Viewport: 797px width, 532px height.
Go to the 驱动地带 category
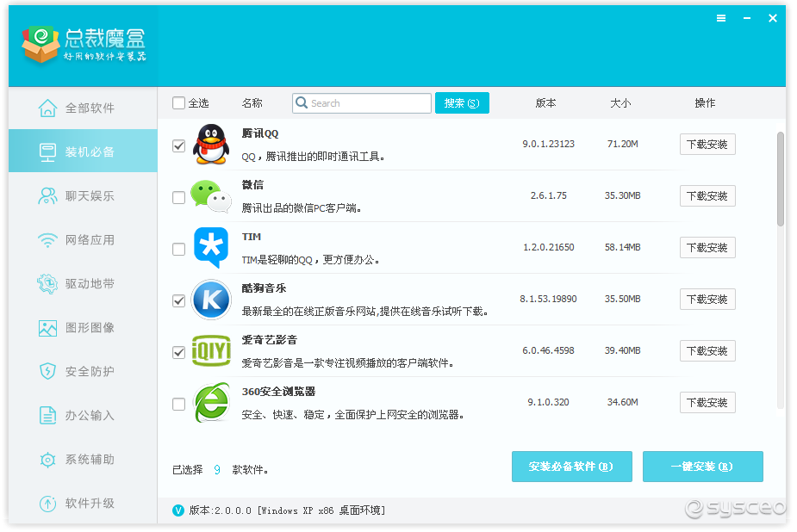[x=83, y=284]
